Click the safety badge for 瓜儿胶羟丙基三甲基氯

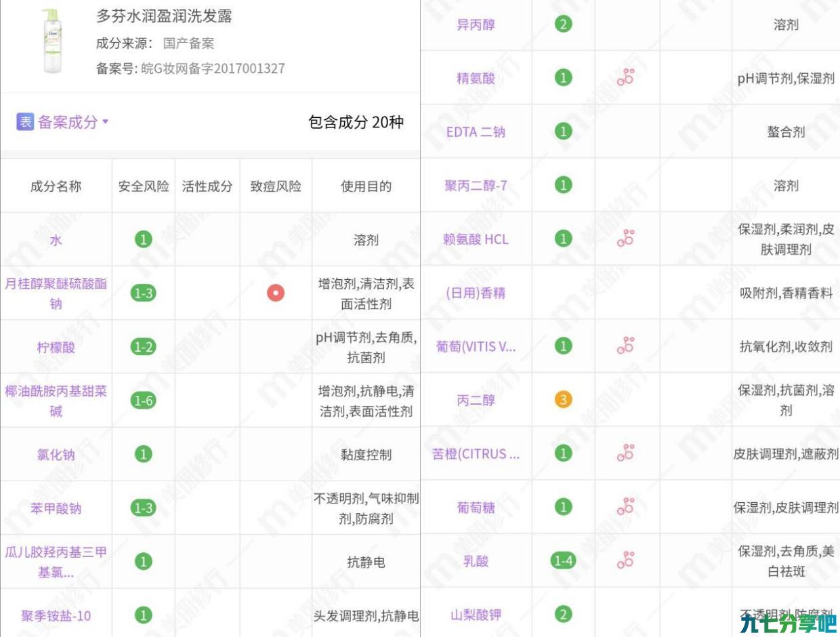click(x=143, y=561)
